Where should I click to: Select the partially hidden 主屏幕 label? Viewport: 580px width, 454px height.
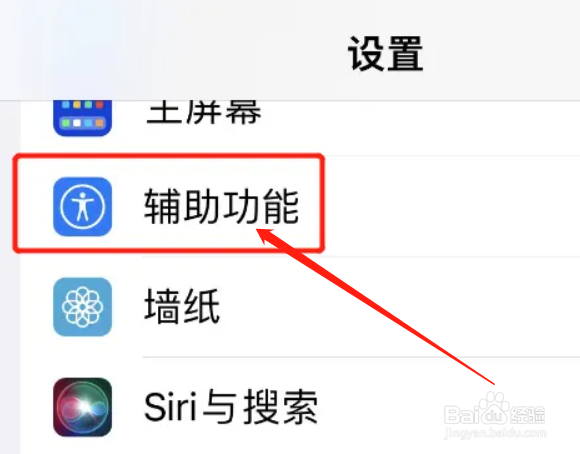(203, 112)
